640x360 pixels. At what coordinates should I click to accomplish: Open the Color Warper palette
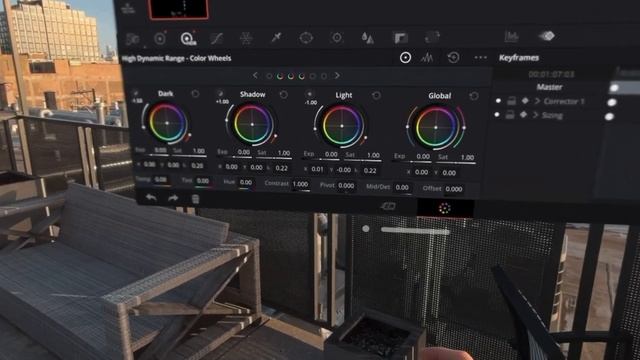point(246,38)
